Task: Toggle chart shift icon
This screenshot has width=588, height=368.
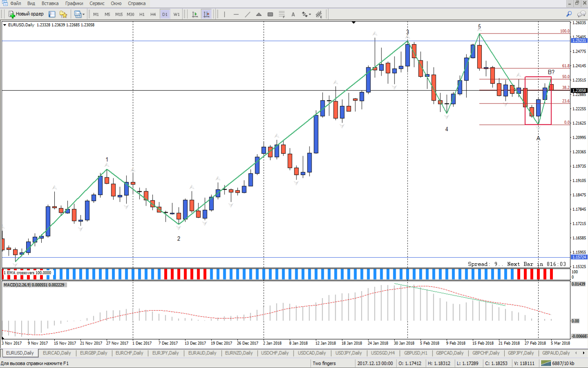Action: point(206,14)
